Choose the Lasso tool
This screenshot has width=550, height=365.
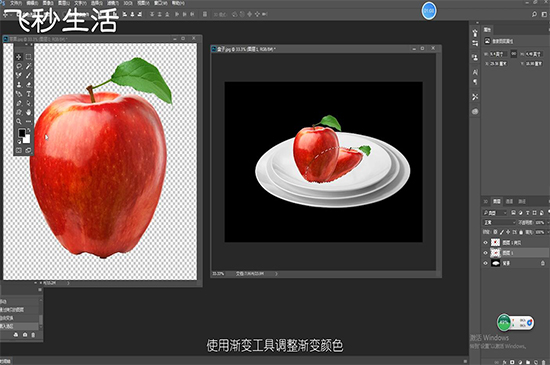coord(19,66)
